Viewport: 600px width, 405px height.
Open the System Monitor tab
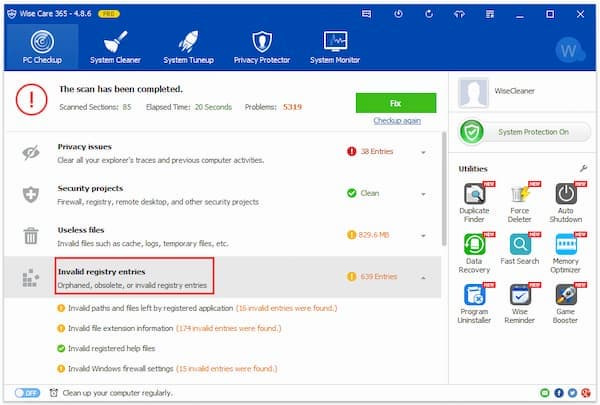[x=335, y=47]
